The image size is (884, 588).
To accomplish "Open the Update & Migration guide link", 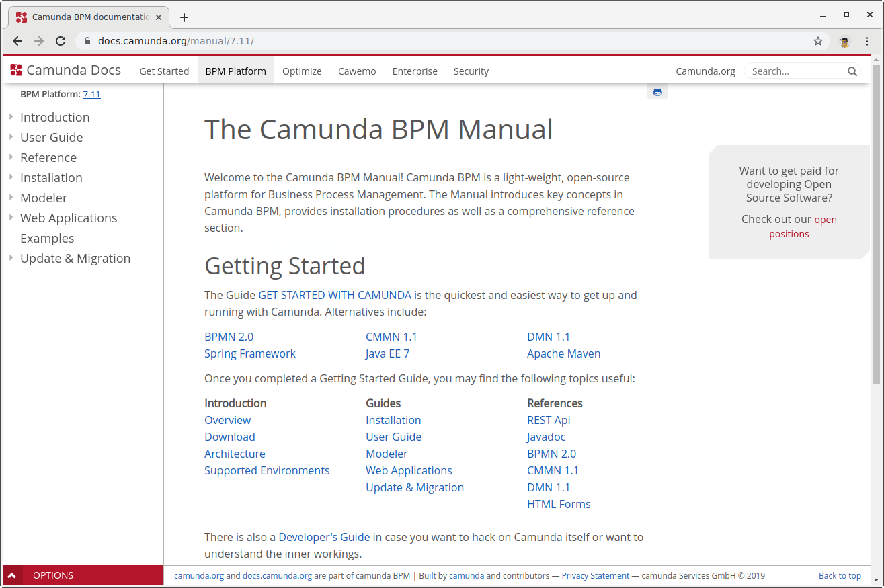I will (x=415, y=487).
